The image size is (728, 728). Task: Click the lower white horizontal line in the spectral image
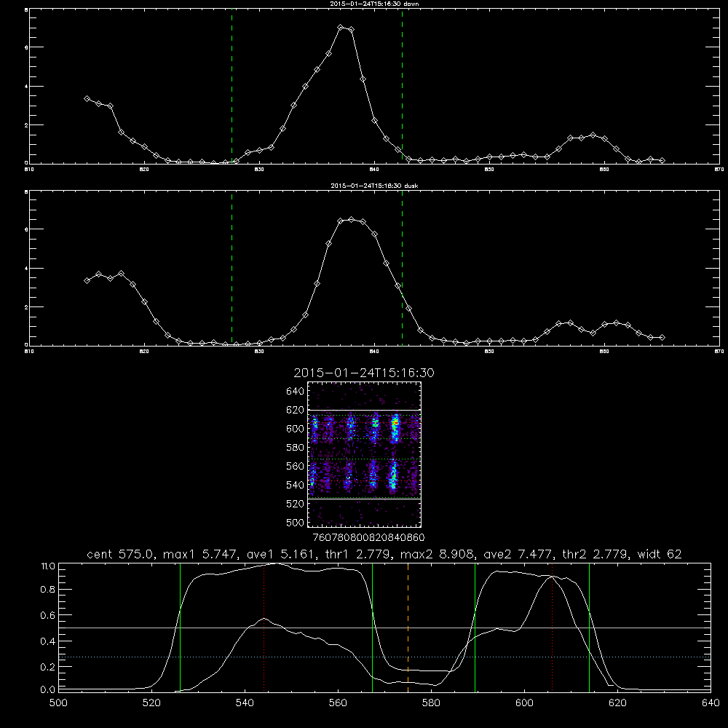click(365, 499)
